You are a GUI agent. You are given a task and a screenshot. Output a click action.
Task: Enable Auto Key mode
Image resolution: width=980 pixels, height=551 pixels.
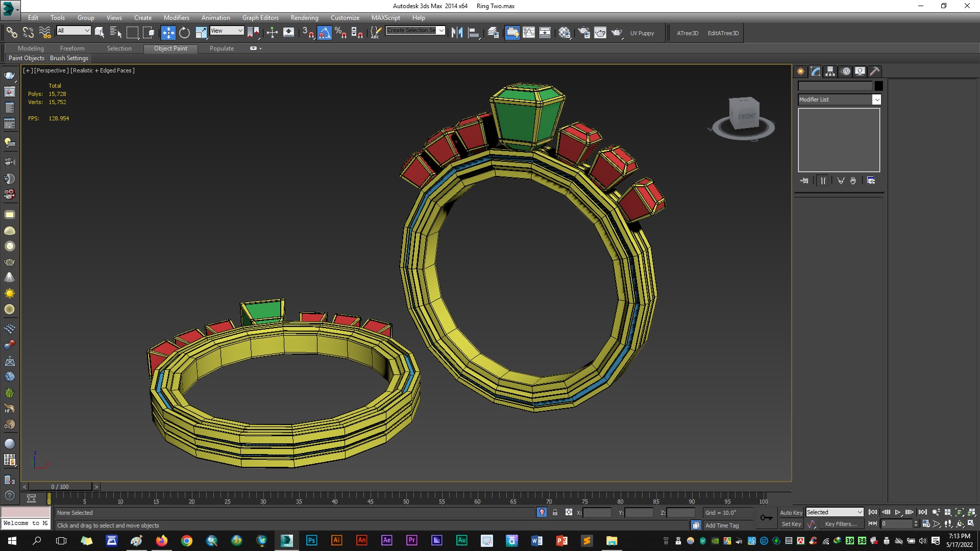click(791, 513)
